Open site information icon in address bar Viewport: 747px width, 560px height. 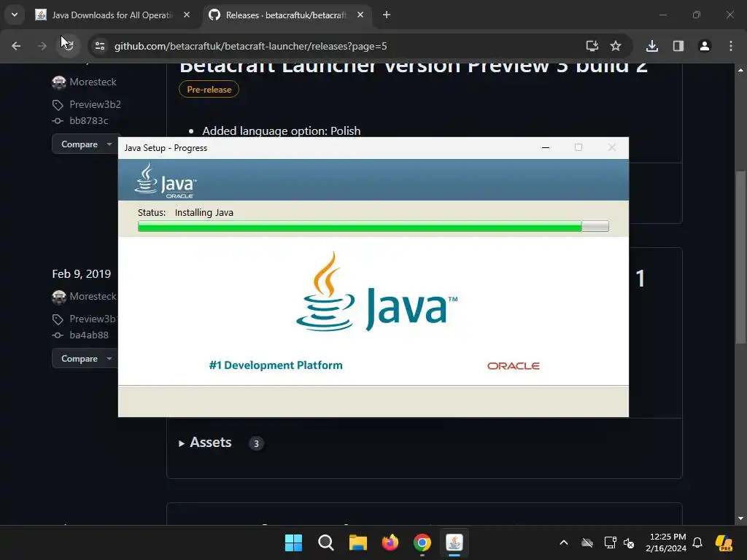(100, 46)
